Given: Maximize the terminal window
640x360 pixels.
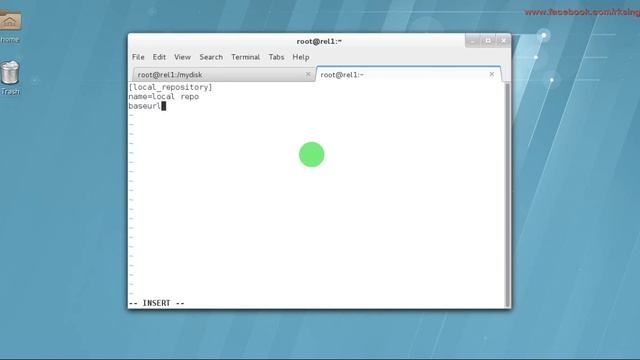Looking at the screenshot, I should pos(488,41).
